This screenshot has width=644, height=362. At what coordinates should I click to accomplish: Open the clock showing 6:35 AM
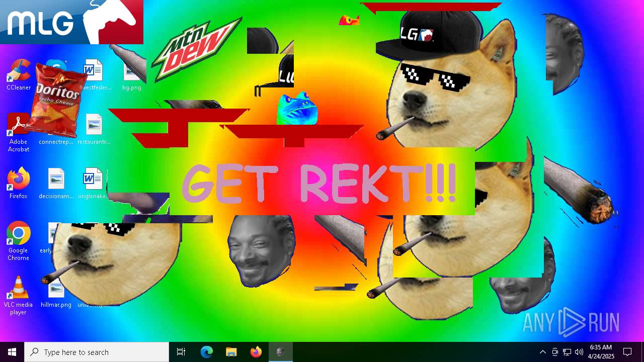(601, 352)
